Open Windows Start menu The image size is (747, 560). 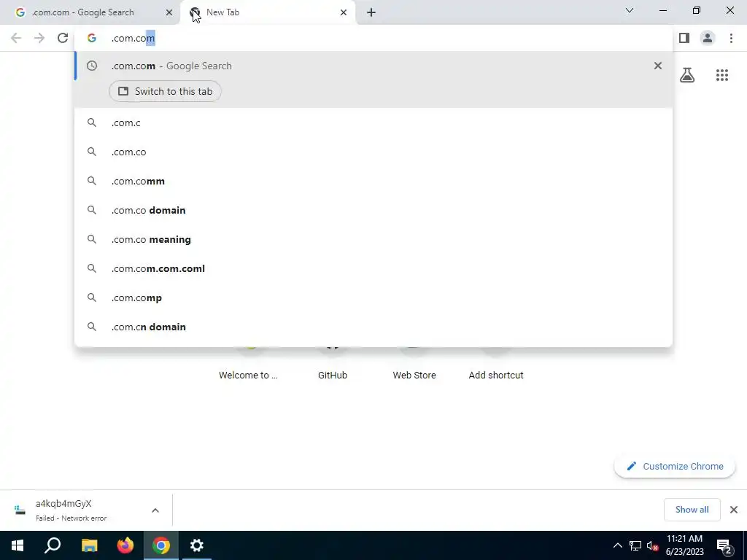tap(18, 545)
